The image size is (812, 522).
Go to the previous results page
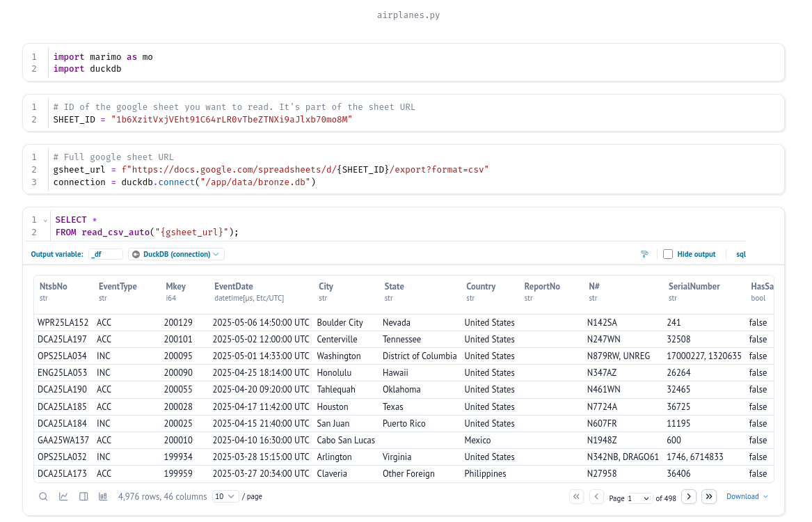click(x=596, y=496)
